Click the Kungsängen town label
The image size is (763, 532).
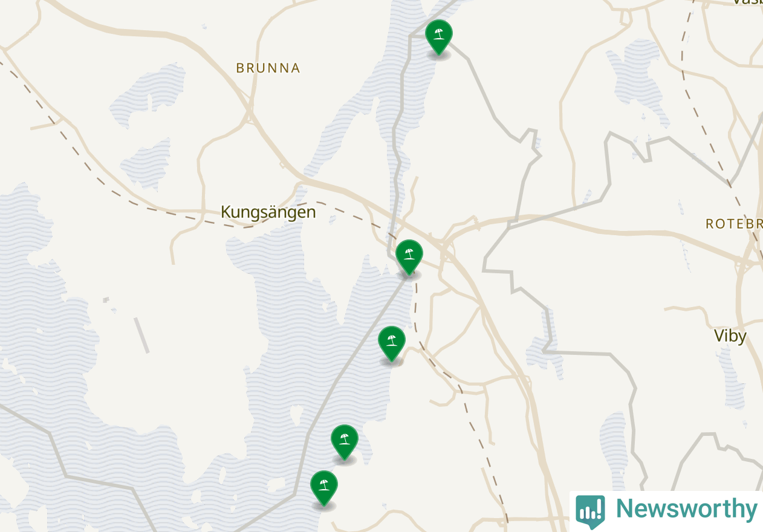pos(268,212)
